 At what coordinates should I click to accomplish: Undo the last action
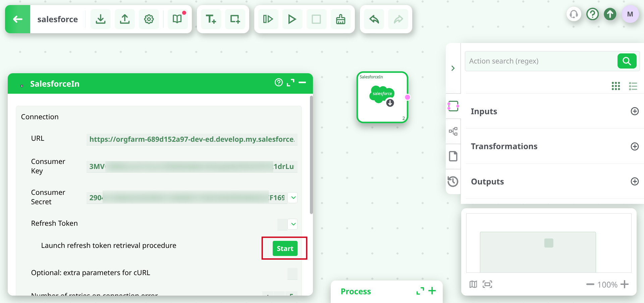pos(374,19)
